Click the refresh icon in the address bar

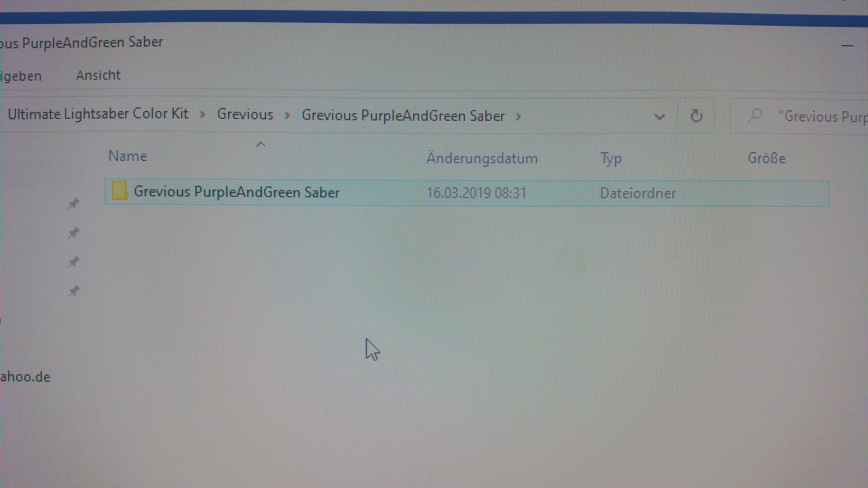coord(696,116)
